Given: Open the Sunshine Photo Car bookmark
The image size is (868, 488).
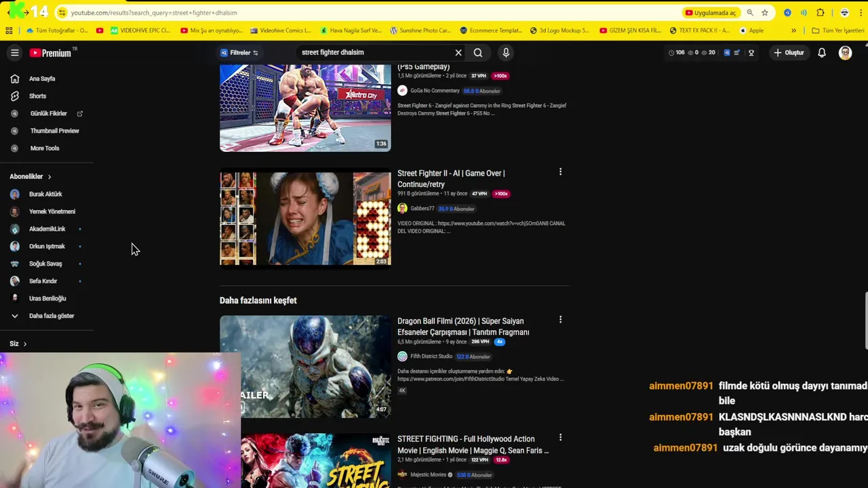Looking at the screenshot, I should pos(420,30).
